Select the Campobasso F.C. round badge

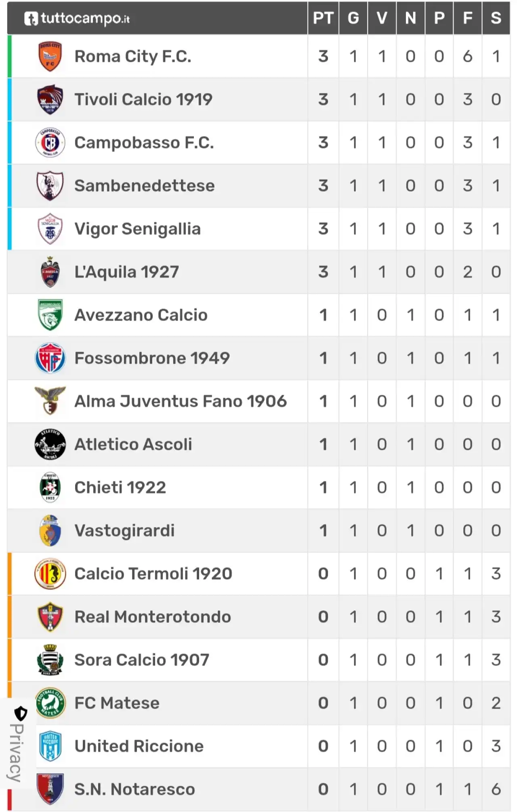(50, 142)
